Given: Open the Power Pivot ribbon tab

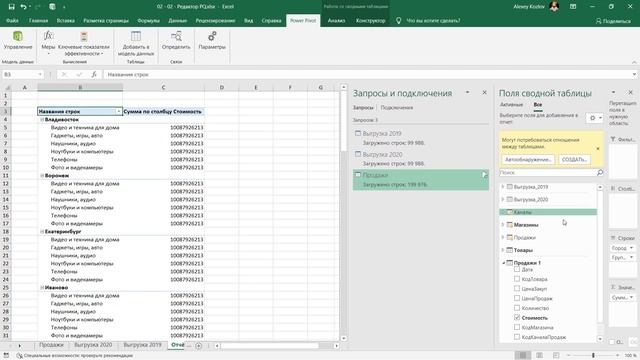Looking at the screenshot, I should (x=303, y=20).
